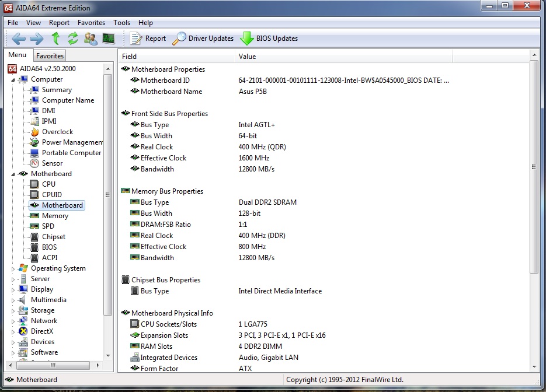546x392 pixels.
Task: Expand the Storage tree node
Action: point(13,310)
